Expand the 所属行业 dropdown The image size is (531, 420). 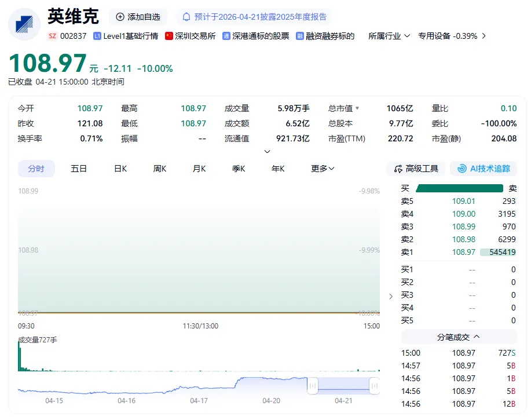click(x=389, y=36)
